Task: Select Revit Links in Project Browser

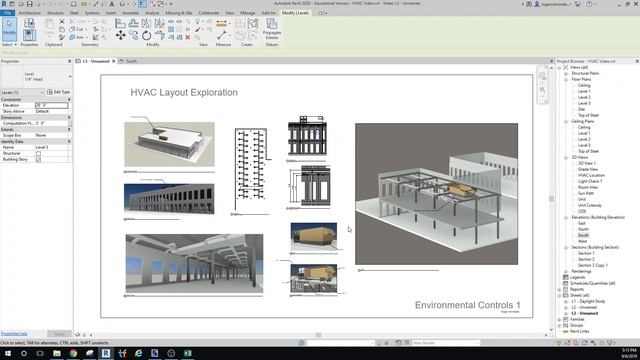Action: pos(580,331)
